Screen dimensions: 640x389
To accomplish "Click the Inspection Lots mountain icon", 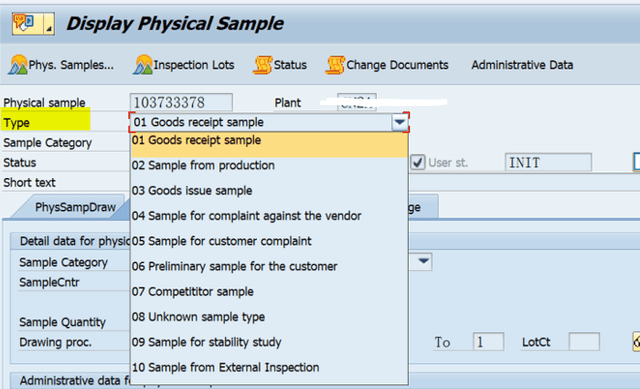I will 142,65.
